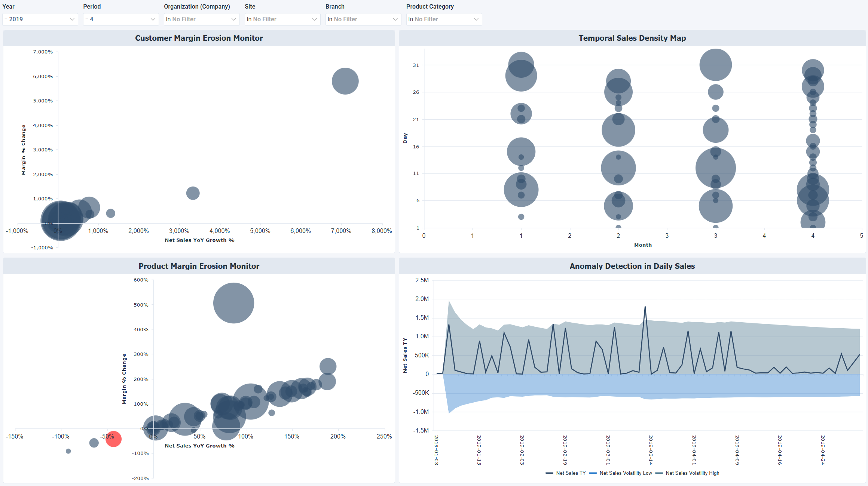Select the large bubble atop Product Margin Erosion Monitor
The height and width of the screenshot is (486, 868).
click(x=233, y=303)
